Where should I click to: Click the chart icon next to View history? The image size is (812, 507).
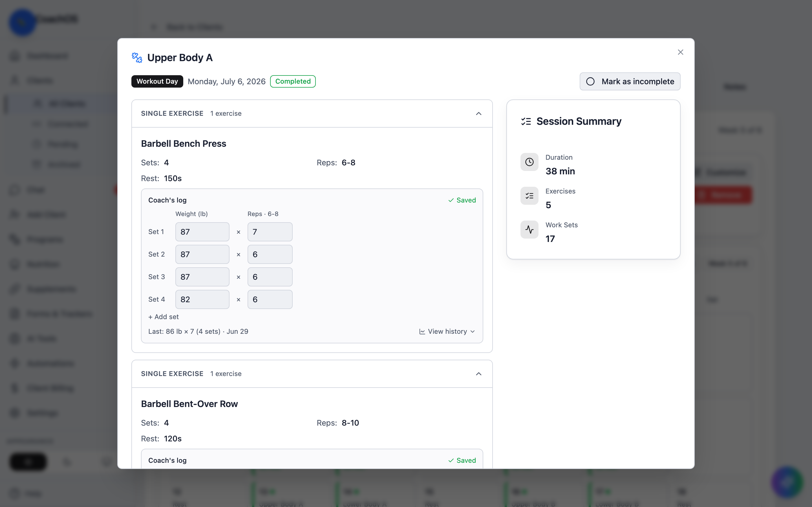click(x=422, y=332)
